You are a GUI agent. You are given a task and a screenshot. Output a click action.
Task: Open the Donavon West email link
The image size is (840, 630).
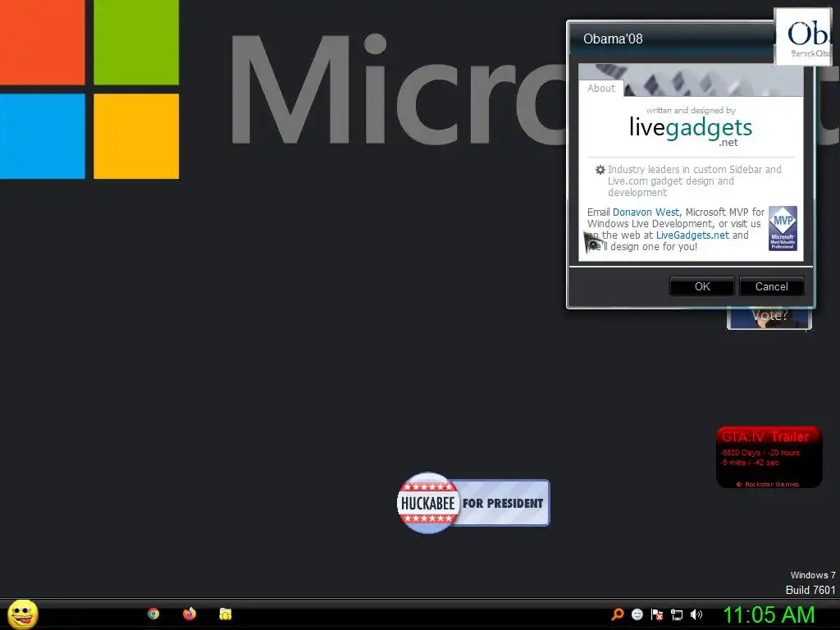pyautogui.click(x=646, y=212)
